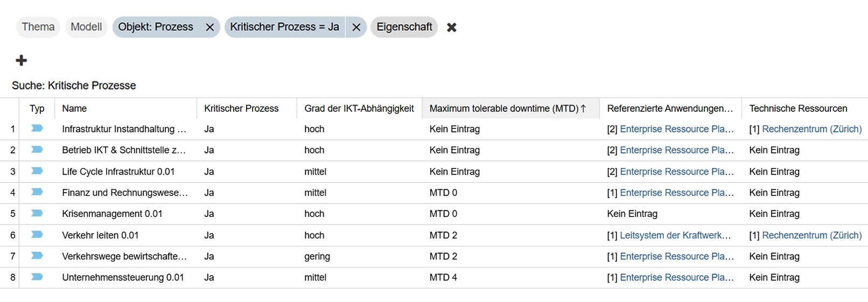The height and width of the screenshot is (302, 868).
Task: Click process icon of Unternehmenssteuerung 0.01 row
Action: click(x=37, y=277)
